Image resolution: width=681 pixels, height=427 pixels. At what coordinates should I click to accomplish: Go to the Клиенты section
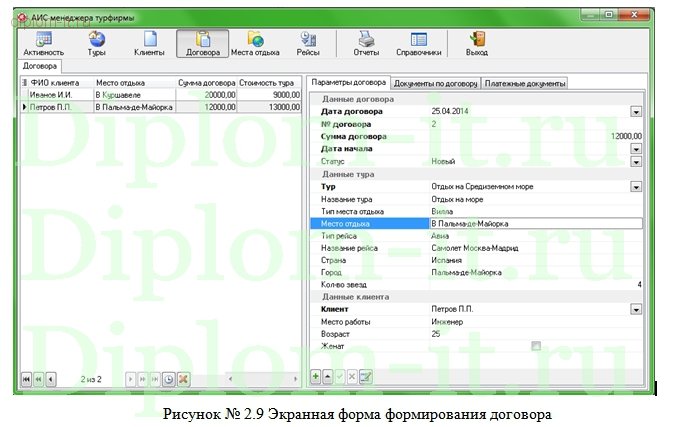(149, 43)
